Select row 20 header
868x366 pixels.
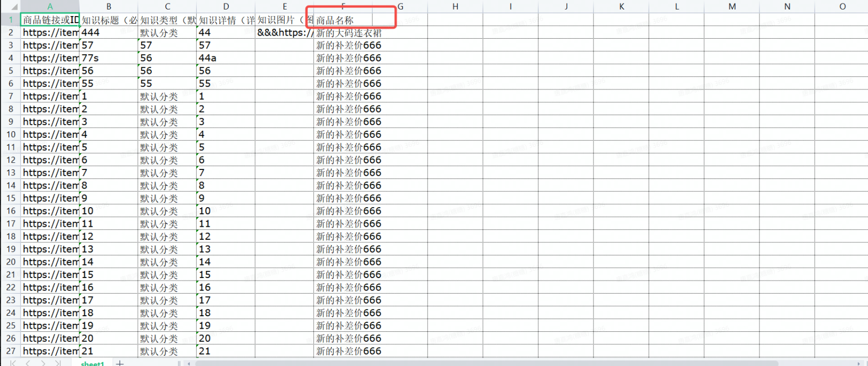click(x=11, y=261)
